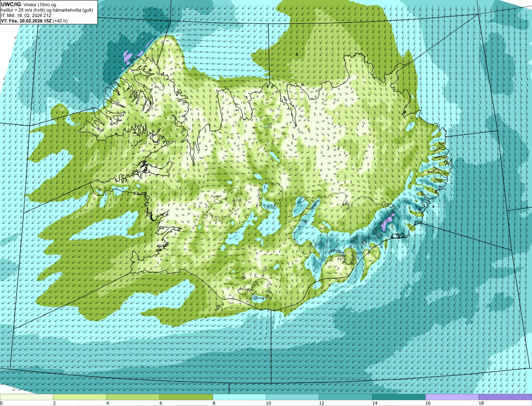
Task: Click the purple strong-wind patch on the southeast coast
Action: click(387, 222)
